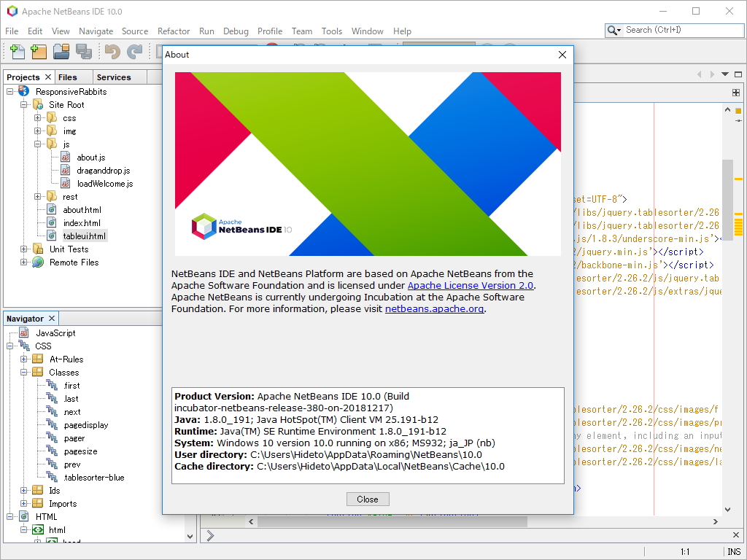Click the New Project toolbar icon

click(38, 52)
